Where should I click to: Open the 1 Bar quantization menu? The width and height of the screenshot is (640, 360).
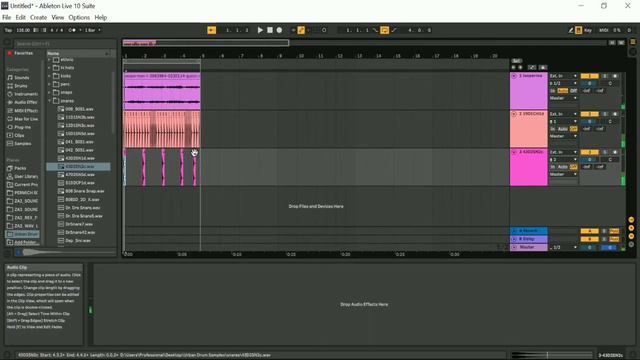[93, 30]
